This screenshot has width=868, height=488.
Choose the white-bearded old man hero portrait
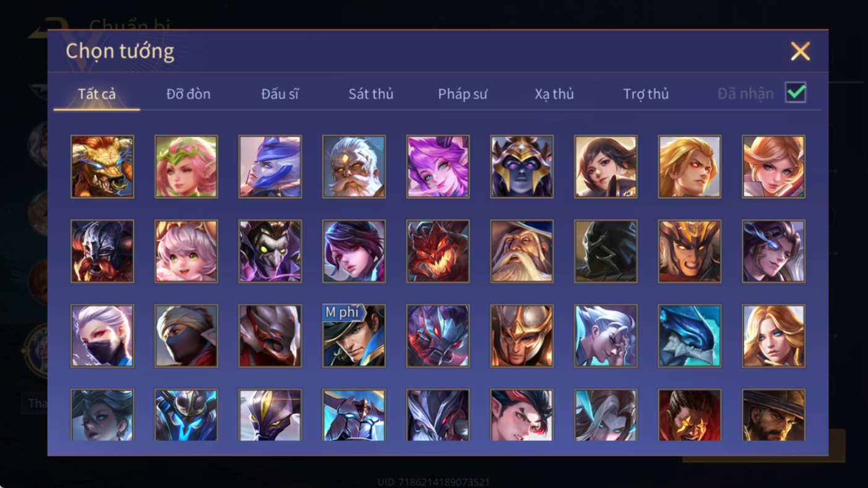(354, 167)
